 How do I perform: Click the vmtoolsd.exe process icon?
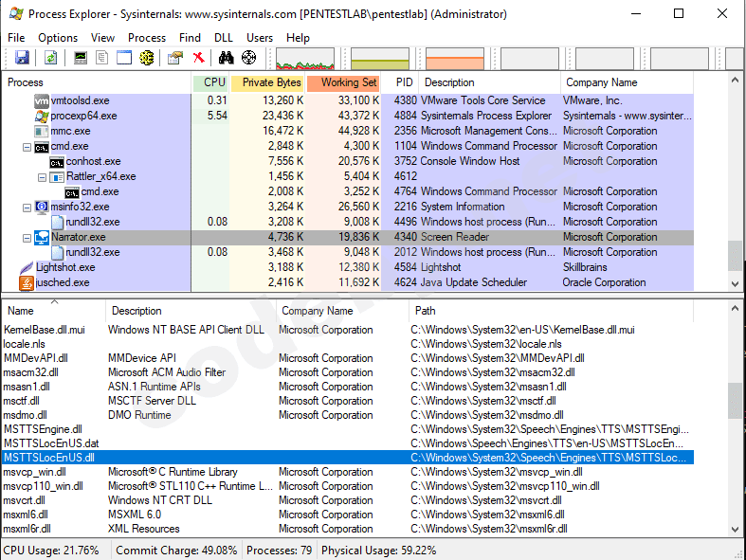pyautogui.click(x=42, y=100)
